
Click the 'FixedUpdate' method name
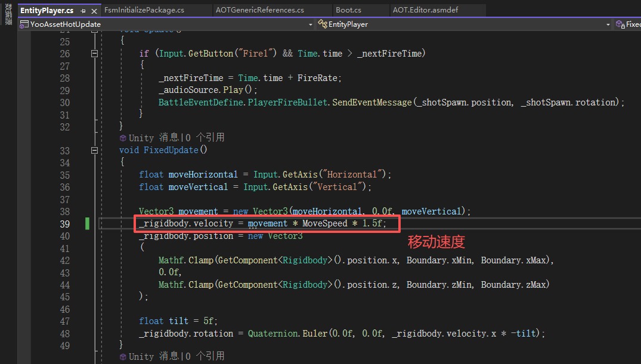171,150
